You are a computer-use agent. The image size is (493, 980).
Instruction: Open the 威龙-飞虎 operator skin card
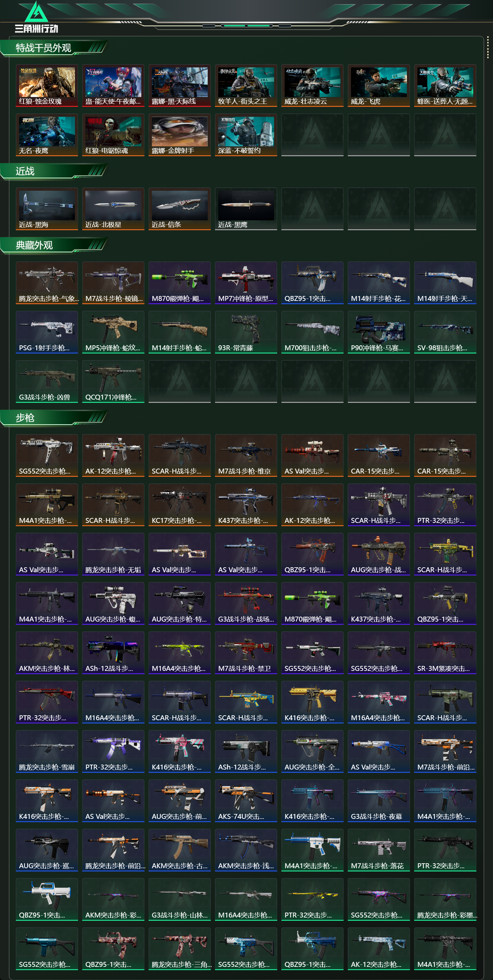[x=379, y=86]
